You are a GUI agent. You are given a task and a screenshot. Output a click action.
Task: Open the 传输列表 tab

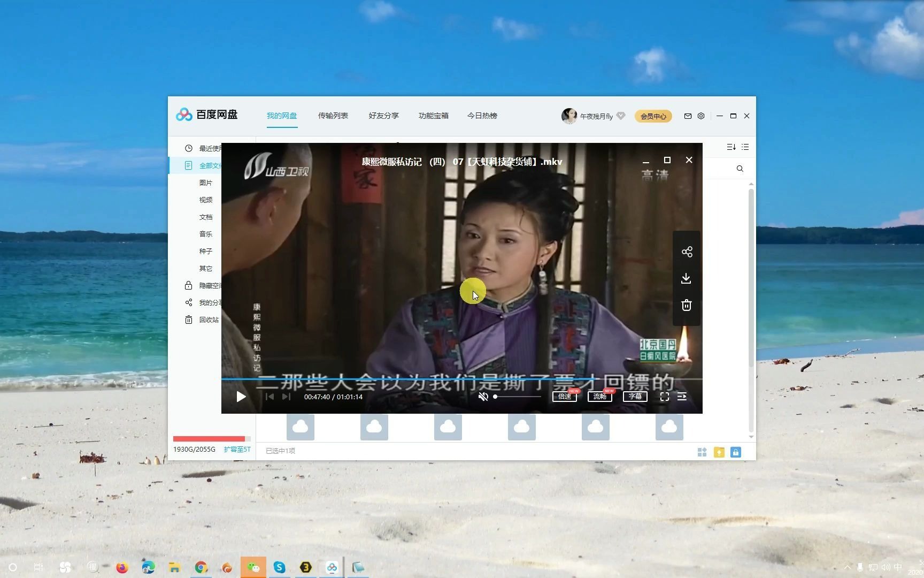333,116
